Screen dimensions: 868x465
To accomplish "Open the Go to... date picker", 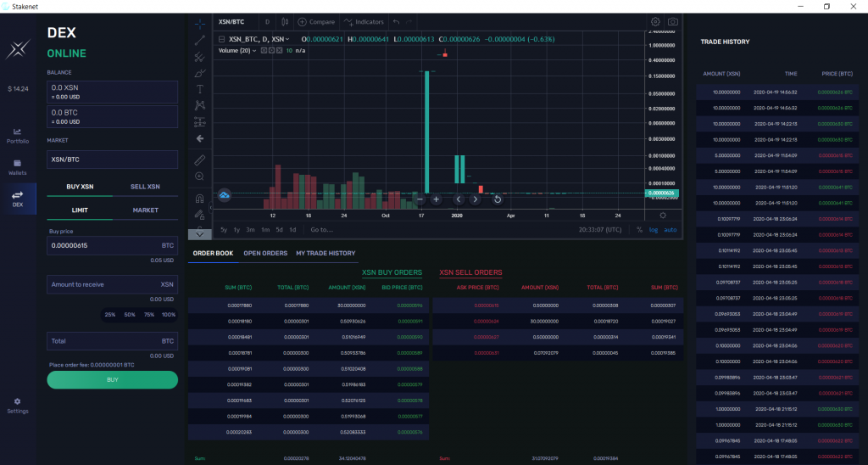I will pyautogui.click(x=321, y=230).
